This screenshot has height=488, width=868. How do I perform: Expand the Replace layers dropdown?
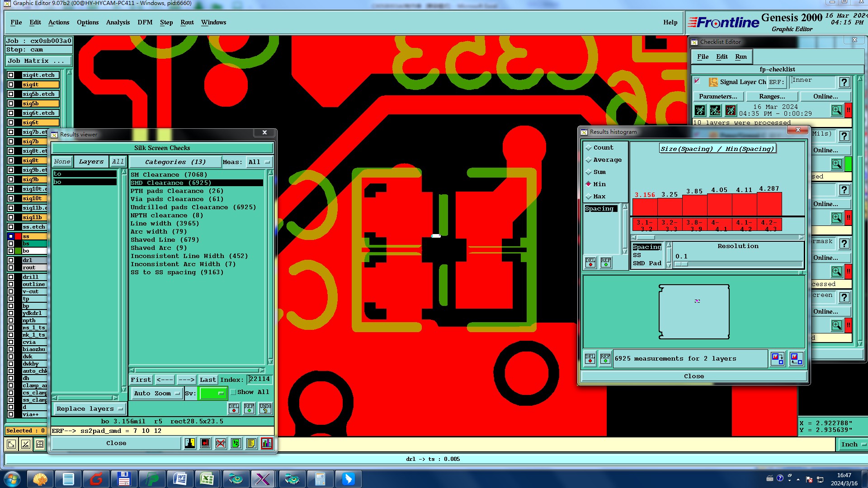[x=90, y=409]
